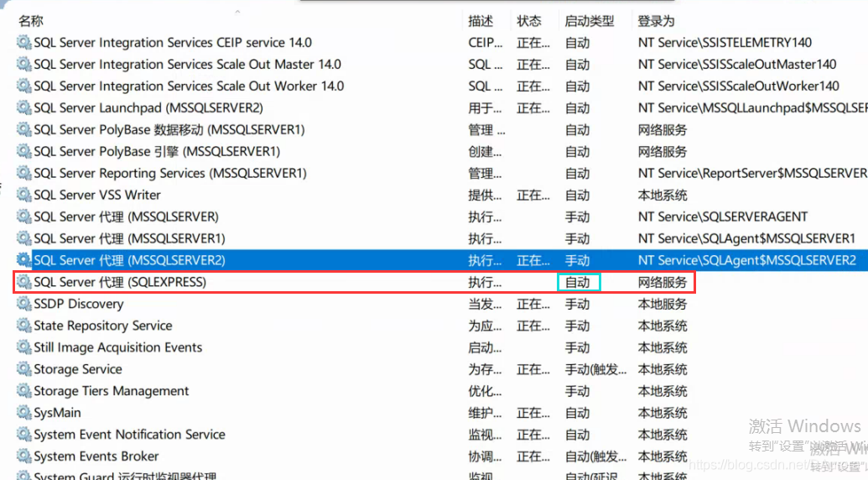The height and width of the screenshot is (480, 868).
Task: Click gear icon of Storage Tiers Management
Action: [23, 391]
